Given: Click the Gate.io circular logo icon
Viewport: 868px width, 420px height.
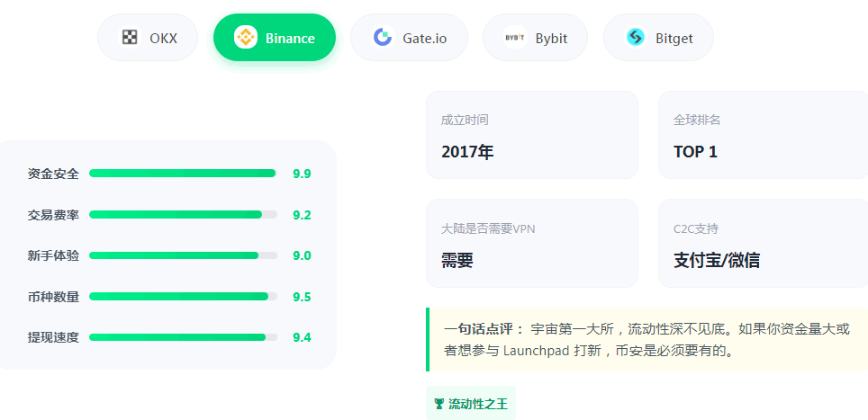Looking at the screenshot, I should (x=383, y=38).
